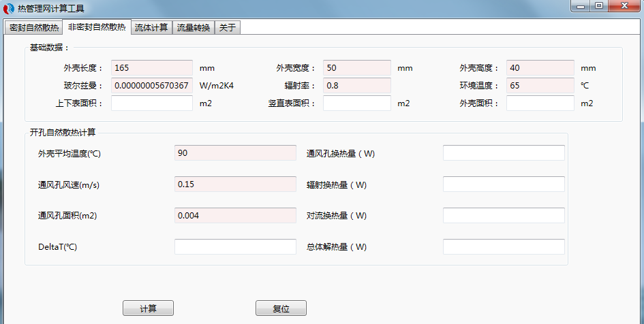
Task: Click the 环境温度 label
Action: (479, 86)
